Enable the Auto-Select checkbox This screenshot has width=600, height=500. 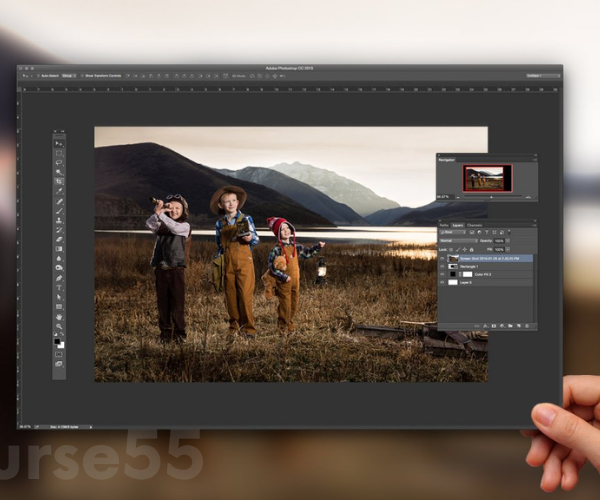click(x=38, y=76)
